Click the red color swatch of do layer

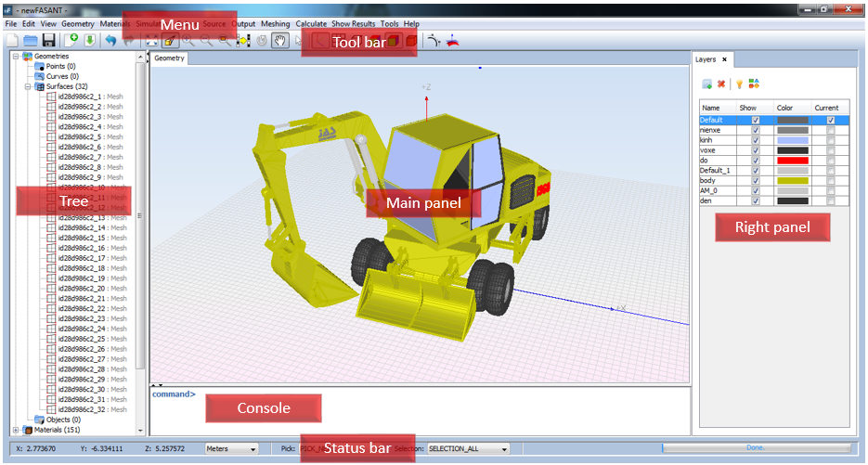(x=792, y=160)
